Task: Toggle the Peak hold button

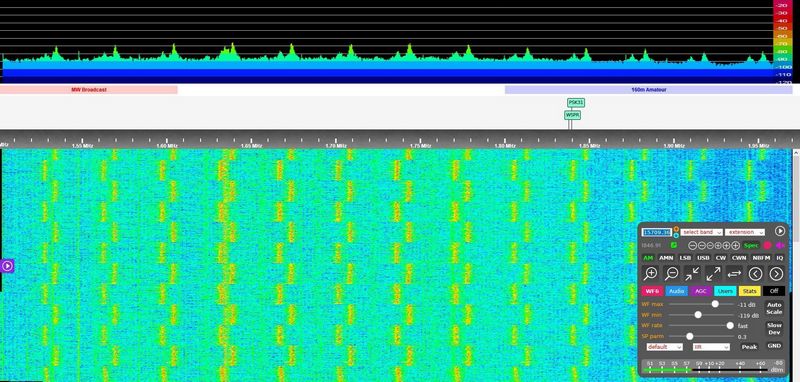Action: coord(749,347)
